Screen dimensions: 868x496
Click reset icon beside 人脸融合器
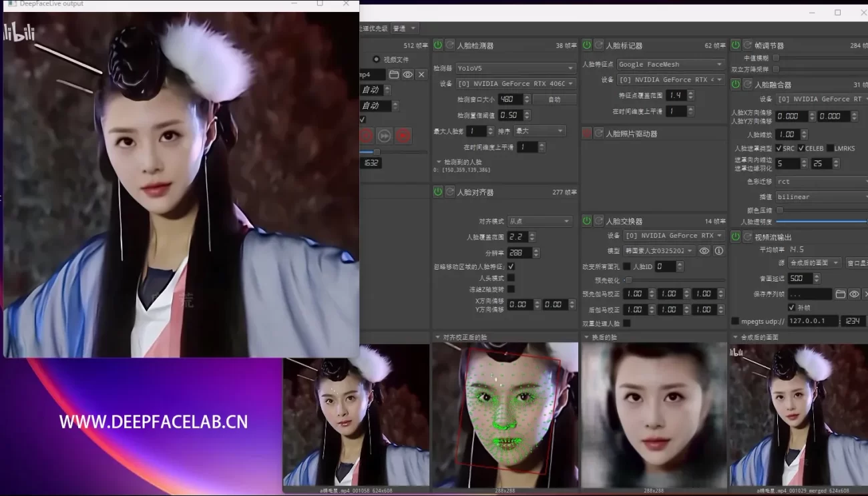pyautogui.click(x=748, y=84)
